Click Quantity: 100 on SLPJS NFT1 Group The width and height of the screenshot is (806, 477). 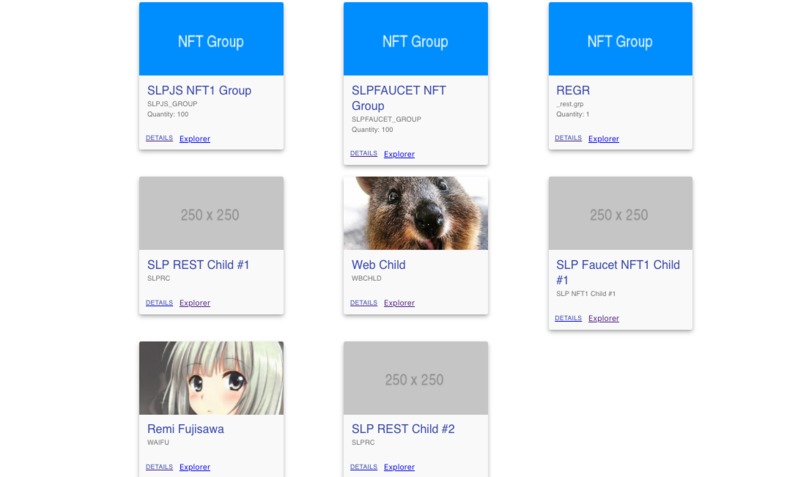(168, 114)
